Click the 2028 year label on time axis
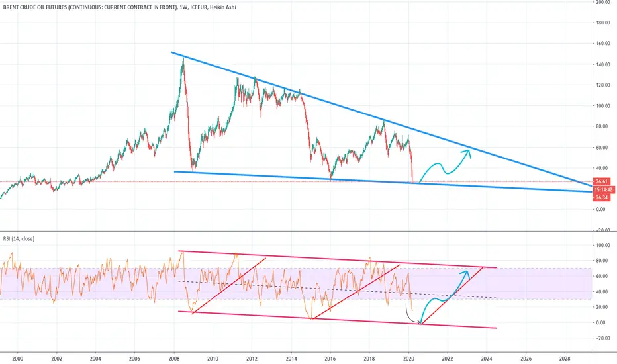The height and width of the screenshot is (364, 617). (565, 359)
